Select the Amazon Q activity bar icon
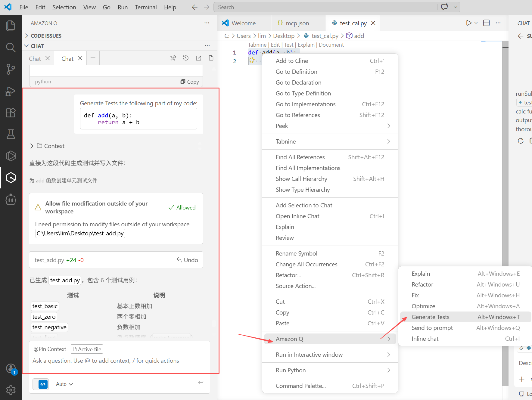 tap(11, 178)
